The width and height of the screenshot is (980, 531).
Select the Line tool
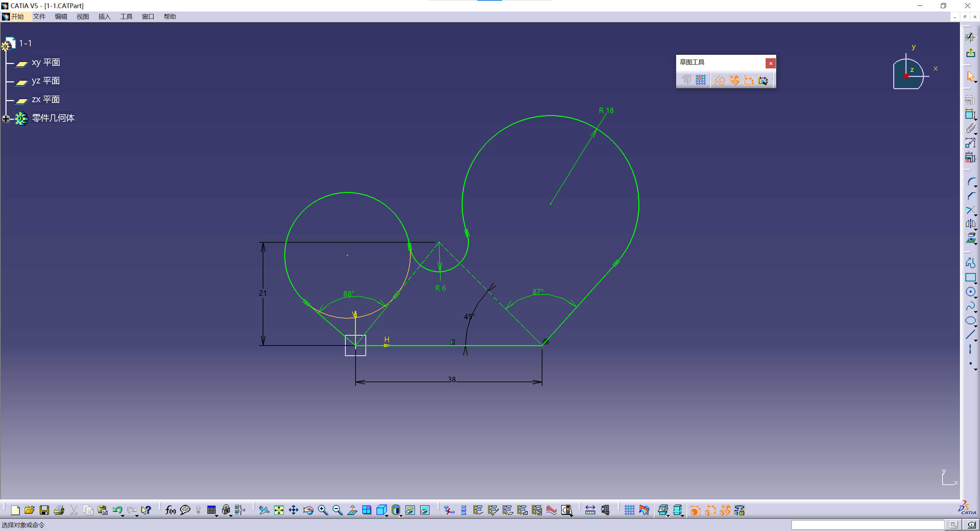click(970, 335)
